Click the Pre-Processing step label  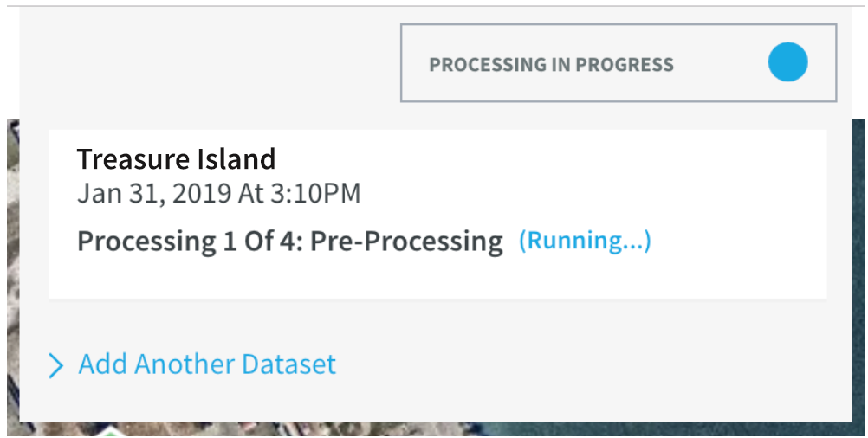(406, 242)
